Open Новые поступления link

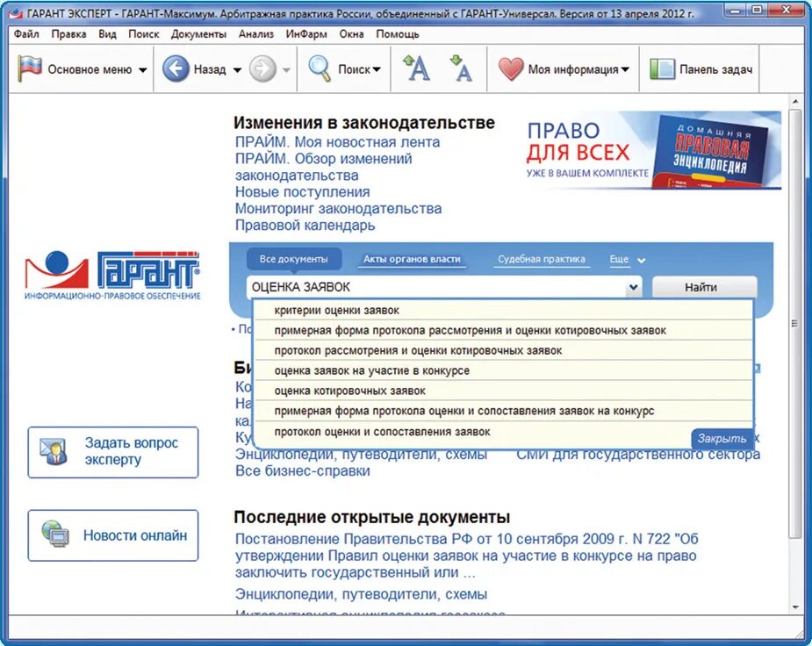point(303,192)
